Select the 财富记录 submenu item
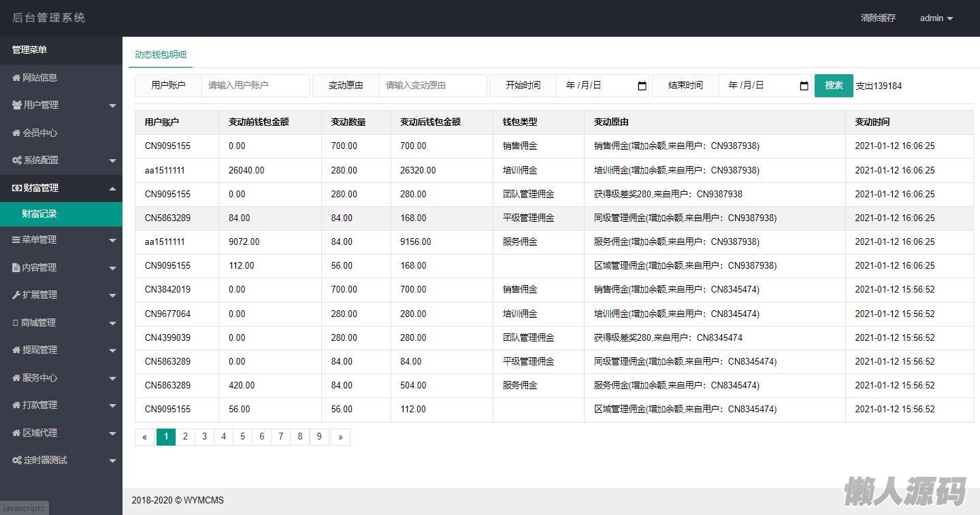The image size is (980, 515). (39, 214)
